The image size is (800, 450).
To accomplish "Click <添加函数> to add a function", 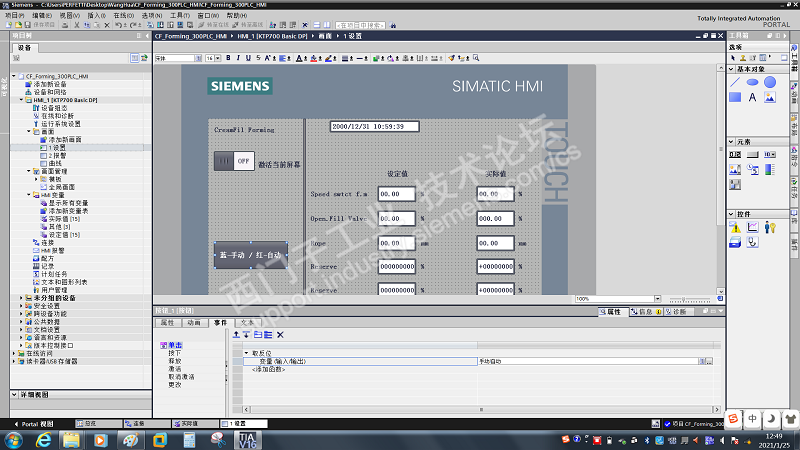I will click(x=268, y=369).
